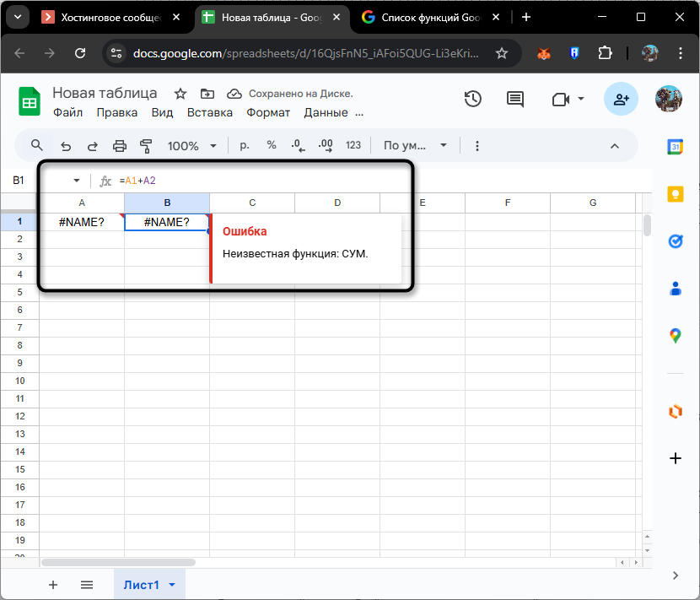Open Contacts side panel
Screen dimensions: 700x600
pos(675,289)
